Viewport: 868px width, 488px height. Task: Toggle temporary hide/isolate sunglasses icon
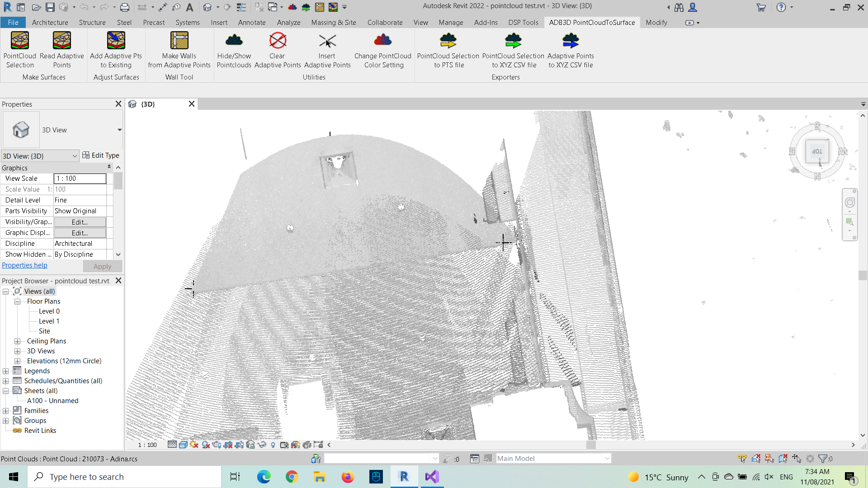click(x=262, y=445)
